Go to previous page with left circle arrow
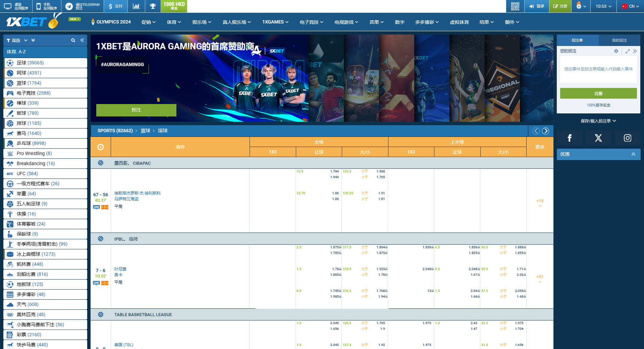This screenshot has height=349, width=644. (536, 131)
